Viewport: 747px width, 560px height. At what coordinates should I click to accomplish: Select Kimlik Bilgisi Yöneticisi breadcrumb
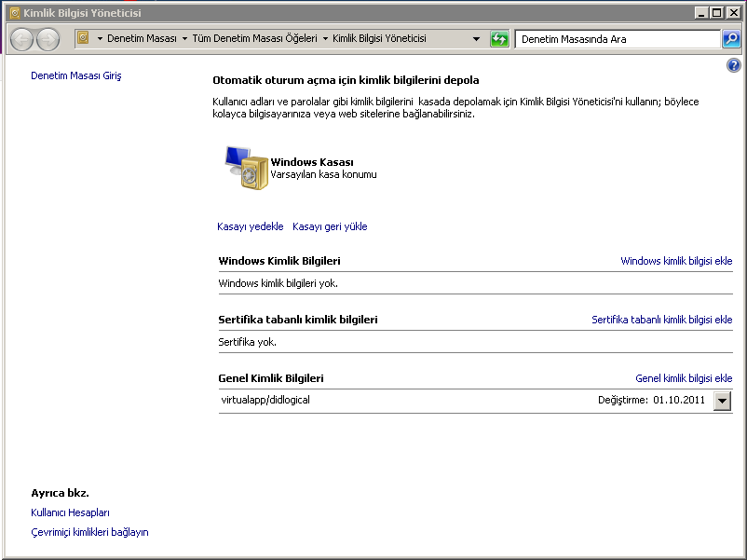point(379,38)
